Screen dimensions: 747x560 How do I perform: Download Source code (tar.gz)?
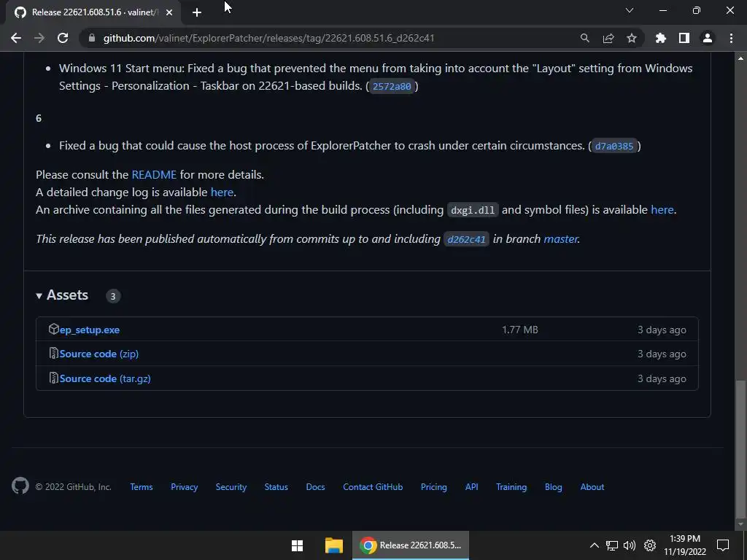105,378
